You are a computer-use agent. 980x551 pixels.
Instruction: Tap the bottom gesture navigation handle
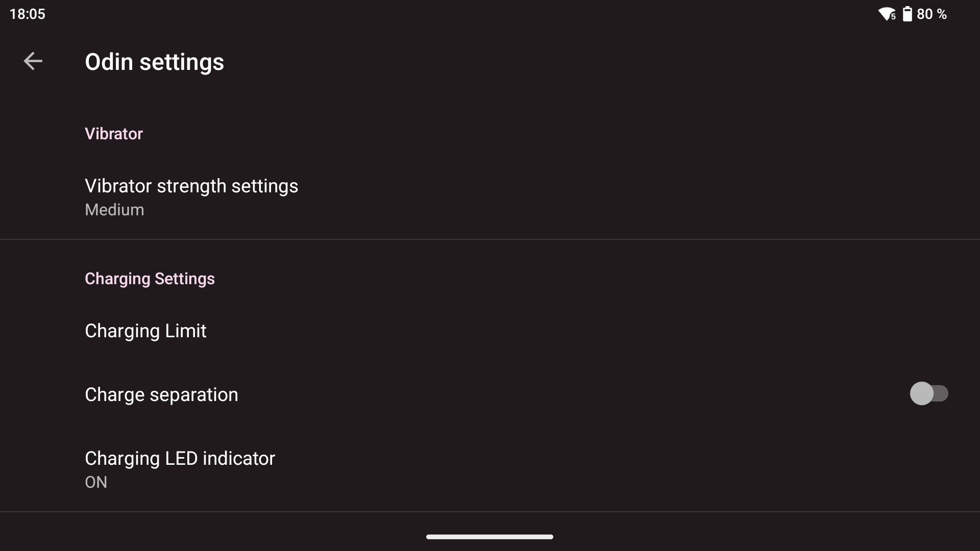point(489,537)
